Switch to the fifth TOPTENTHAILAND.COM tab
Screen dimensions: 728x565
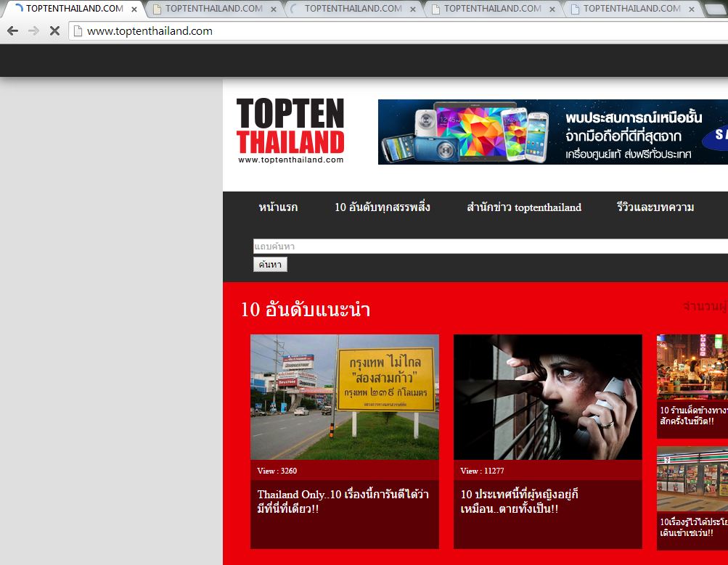pyautogui.click(x=631, y=9)
